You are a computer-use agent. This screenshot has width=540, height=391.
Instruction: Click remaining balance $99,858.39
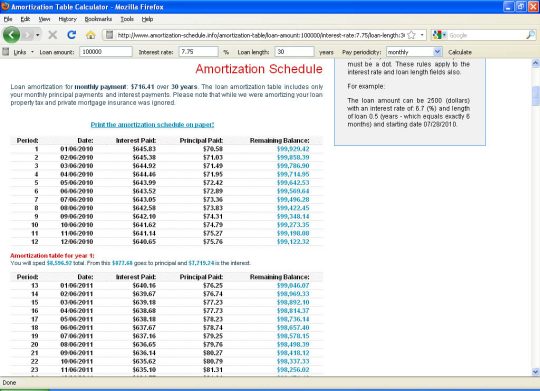(x=293, y=157)
